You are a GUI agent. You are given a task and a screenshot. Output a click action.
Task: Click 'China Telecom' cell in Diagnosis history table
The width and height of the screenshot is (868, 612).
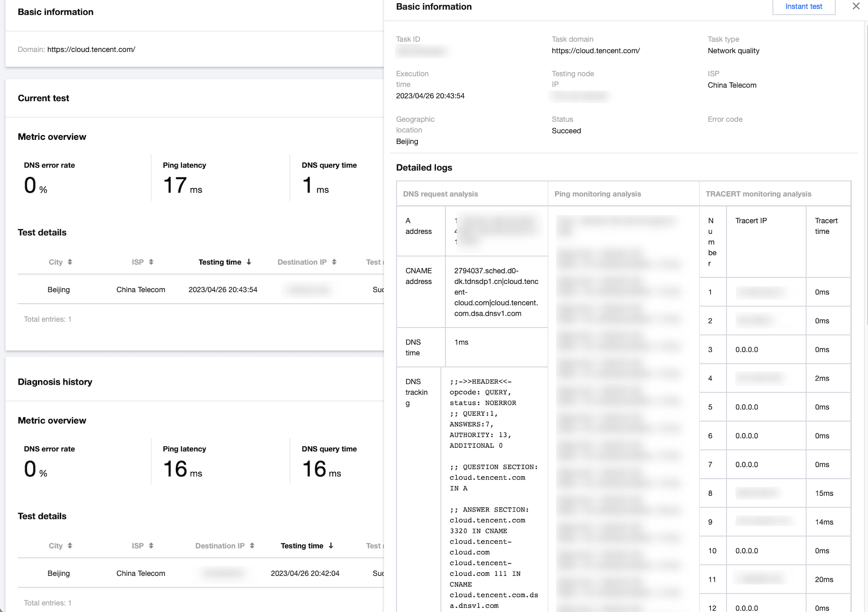pyautogui.click(x=141, y=574)
